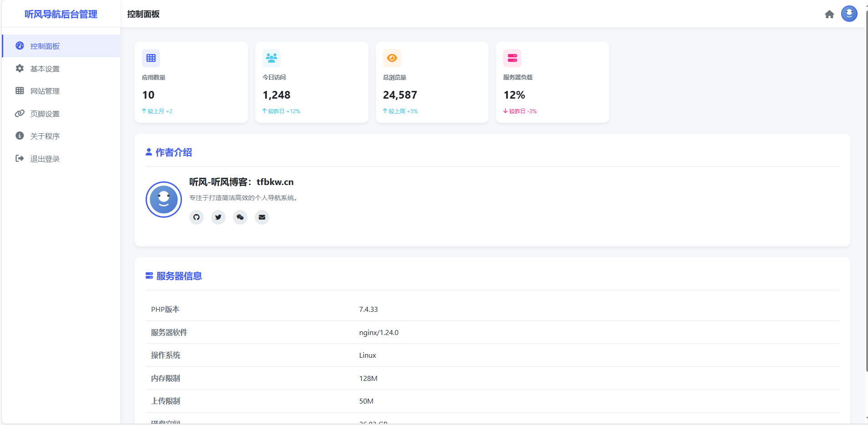Click the 今日访问 value 1,248
Screen dimensions: 868x425
coord(277,95)
